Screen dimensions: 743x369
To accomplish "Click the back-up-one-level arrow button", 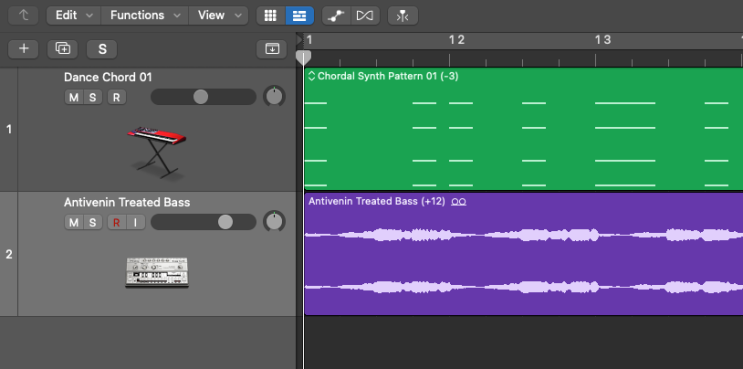I will pos(23,16).
